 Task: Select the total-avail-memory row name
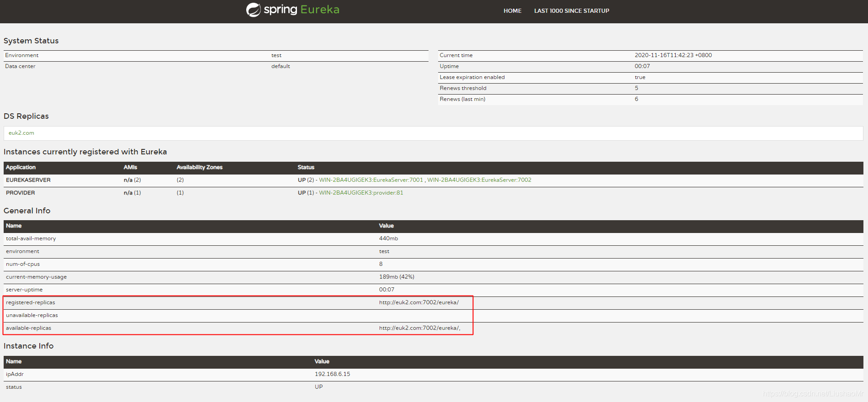(x=31, y=238)
